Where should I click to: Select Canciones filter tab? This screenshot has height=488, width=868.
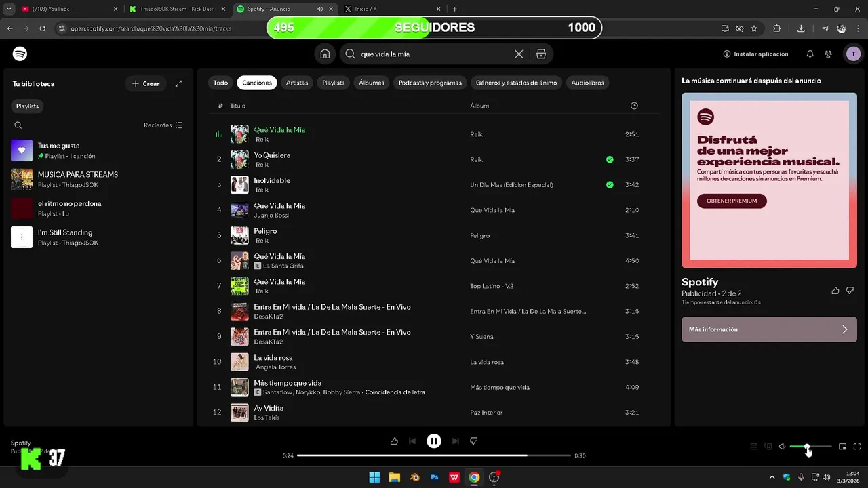click(x=257, y=83)
